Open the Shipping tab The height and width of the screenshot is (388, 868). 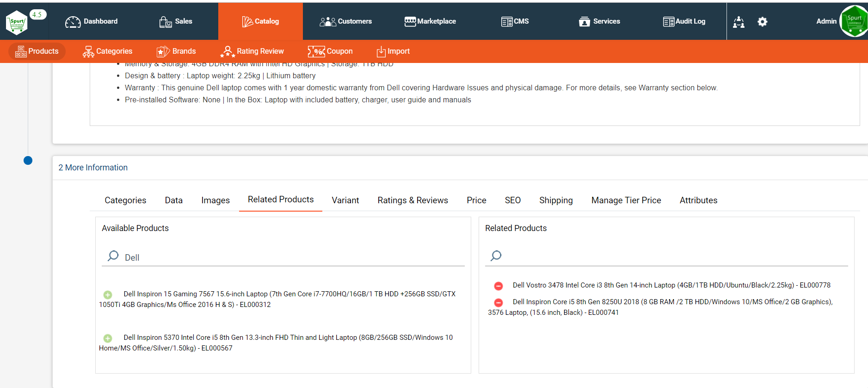tap(556, 200)
